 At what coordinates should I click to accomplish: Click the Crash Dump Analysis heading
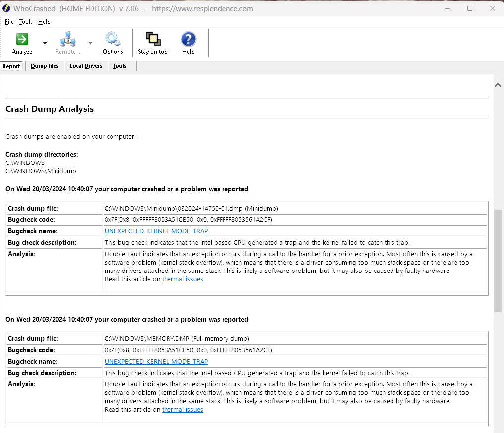pos(50,109)
